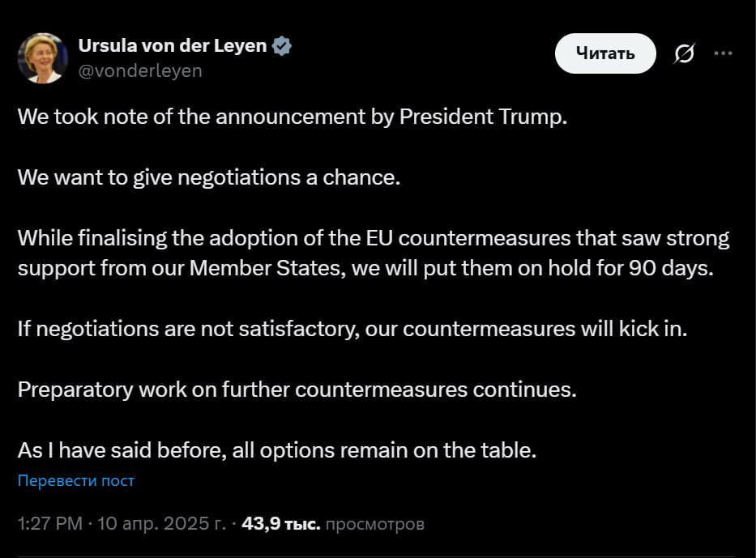The height and width of the screenshot is (558, 756).
Task: Click the 43,9 тыс. view count
Action: [x=280, y=524]
